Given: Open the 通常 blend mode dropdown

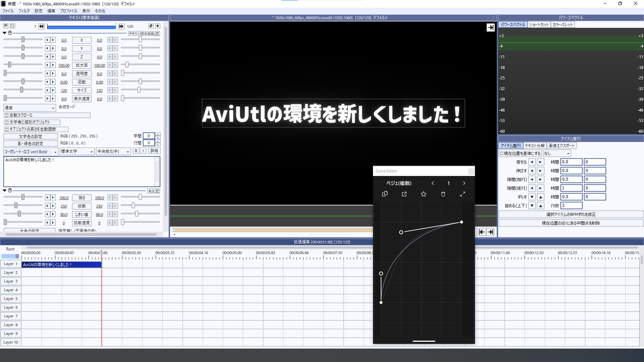Looking at the screenshot, I should [x=30, y=108].
